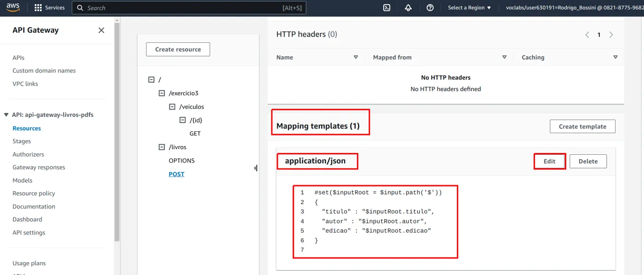
Task: Select the /exercicio3 resource
Action: (x=184, y=93)
